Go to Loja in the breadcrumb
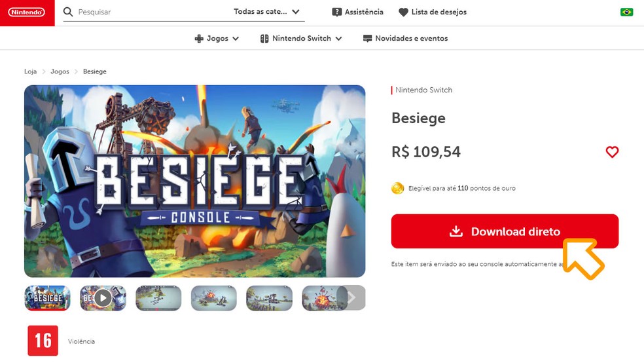This screenshot has height=363, width=644. (x=30, y=71)
